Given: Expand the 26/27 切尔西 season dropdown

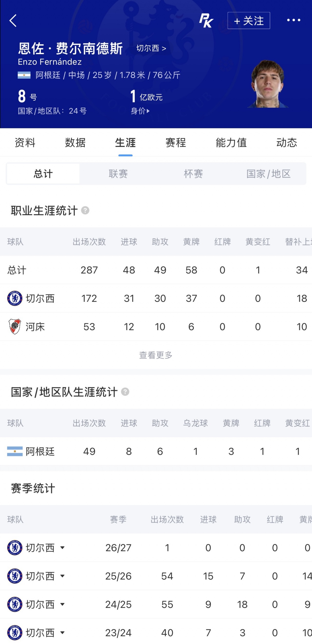Looking at the screenshot, I should pos(63,548).
